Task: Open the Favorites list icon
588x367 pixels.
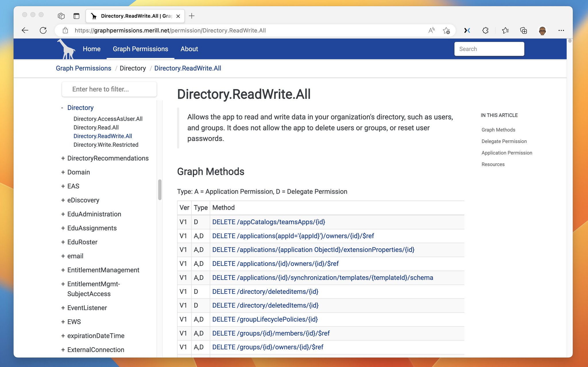Action: click(505, 30)
